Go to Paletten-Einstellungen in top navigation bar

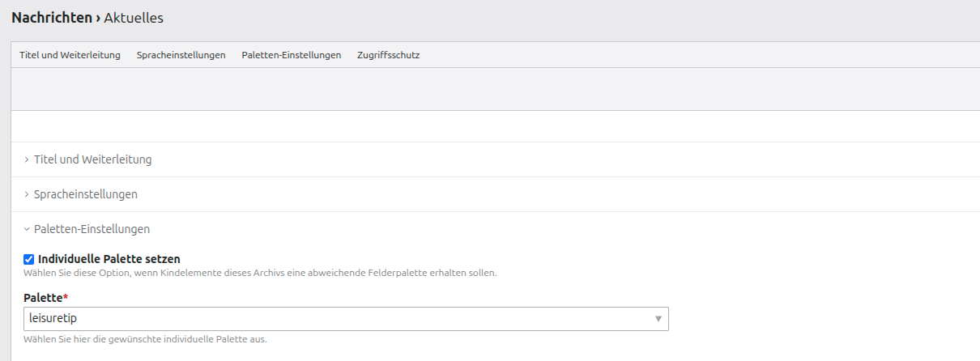coord(291,55)
